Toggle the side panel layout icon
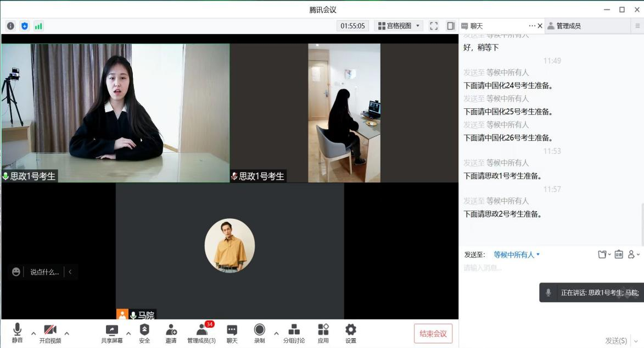 point(451,26)
